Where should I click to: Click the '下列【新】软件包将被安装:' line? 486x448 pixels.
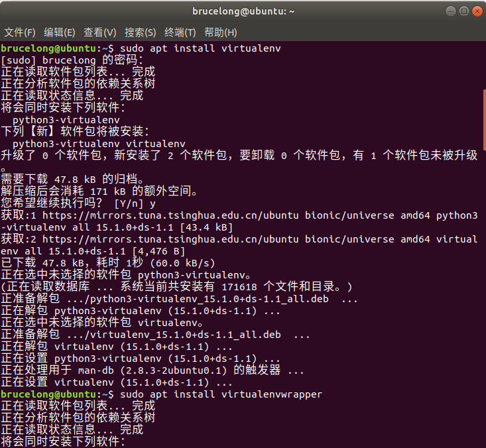click(75, 131)
